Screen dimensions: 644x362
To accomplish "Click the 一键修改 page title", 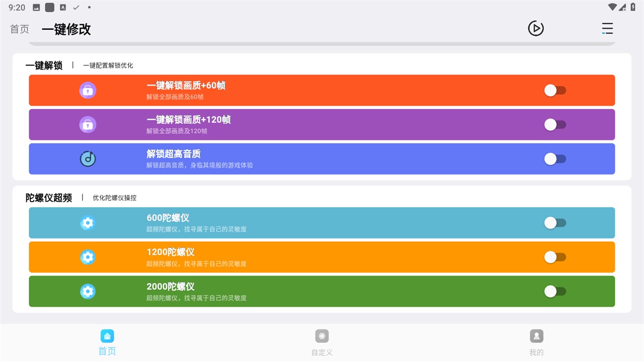I will coord(66,29).
